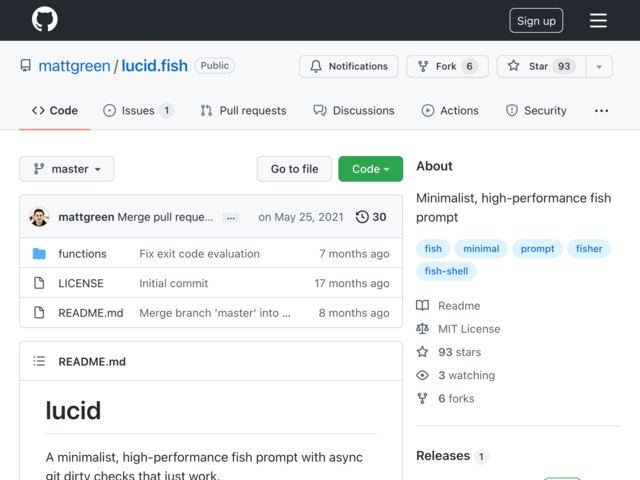640x480 pixels.
Task: Click the file icon beside LICENSE
Action: point(39,283)
